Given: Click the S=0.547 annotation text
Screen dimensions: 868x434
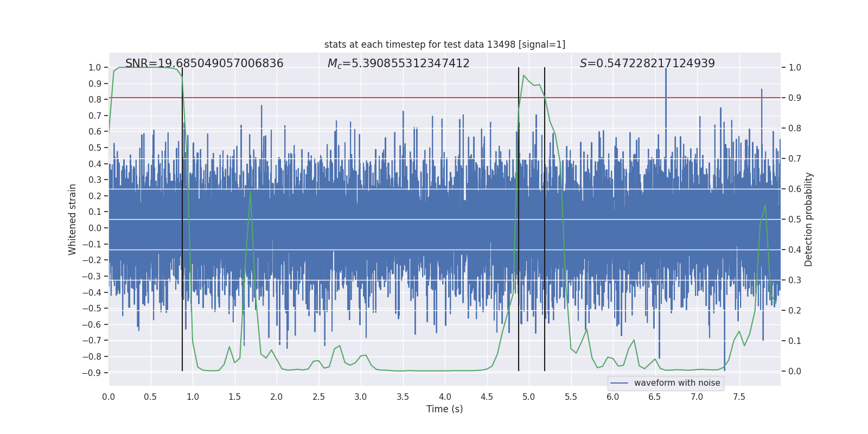Looking at the screenshot, I should (x=647, y=63).
